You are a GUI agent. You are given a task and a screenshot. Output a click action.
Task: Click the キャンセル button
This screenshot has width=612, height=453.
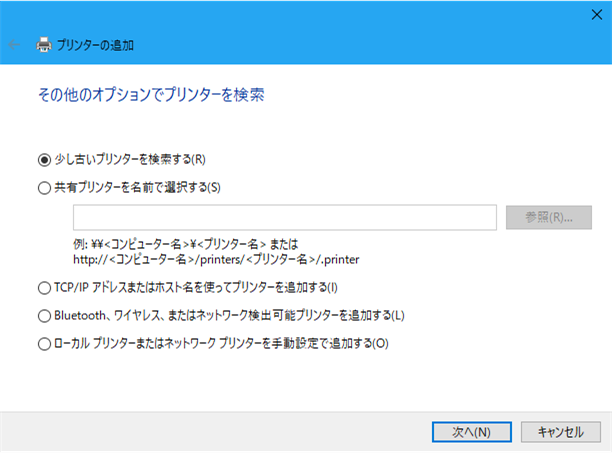click(560, 432)
